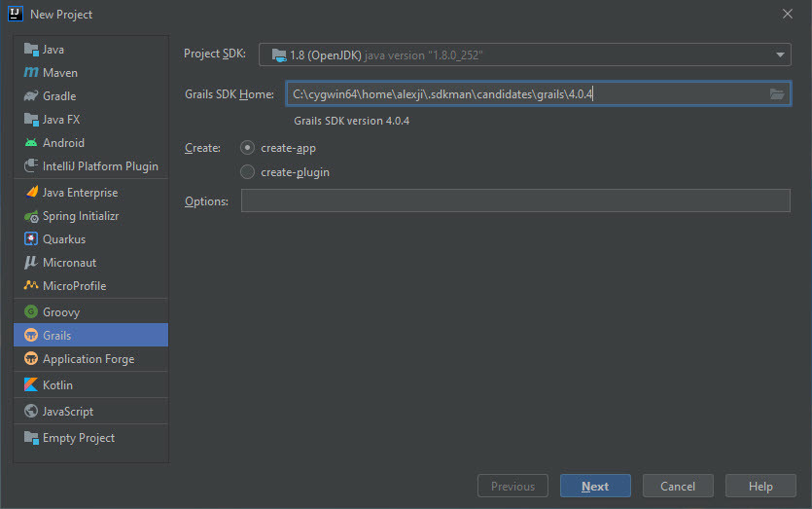This screenshot has width=812, height=509.
Task: Open Help for New Project
Action: 760,487
